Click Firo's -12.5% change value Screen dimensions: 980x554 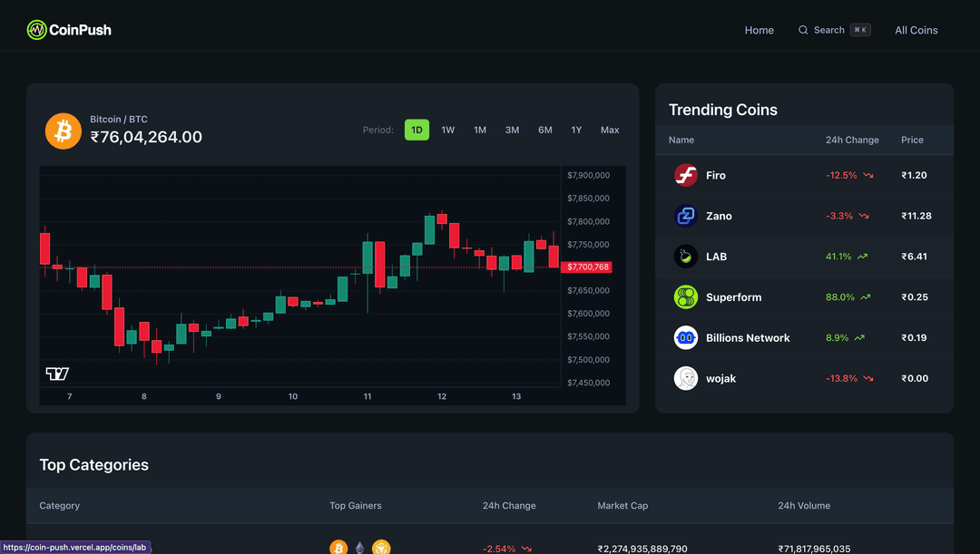point(841,176)
